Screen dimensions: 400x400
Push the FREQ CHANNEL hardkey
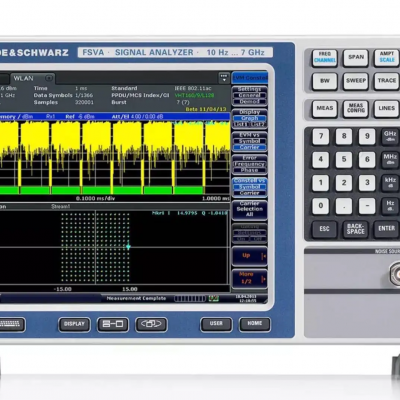[x=325, y=58]
